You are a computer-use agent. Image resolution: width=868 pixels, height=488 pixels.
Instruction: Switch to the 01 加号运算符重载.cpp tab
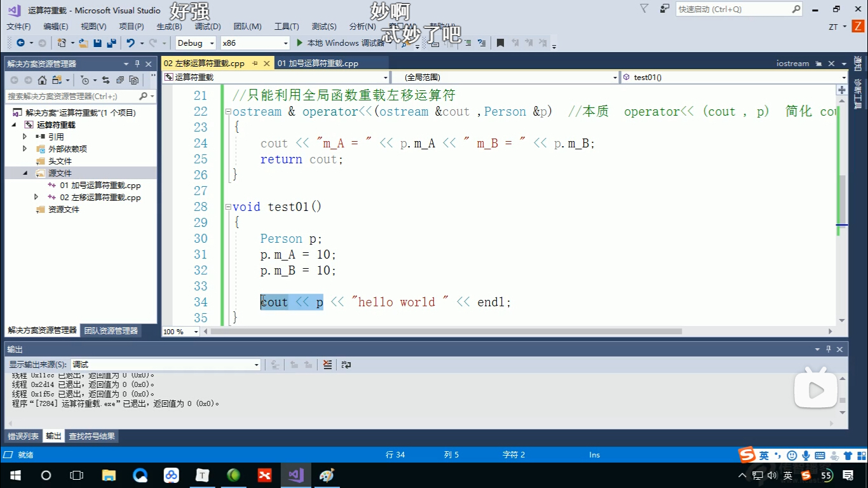point(318,64)
